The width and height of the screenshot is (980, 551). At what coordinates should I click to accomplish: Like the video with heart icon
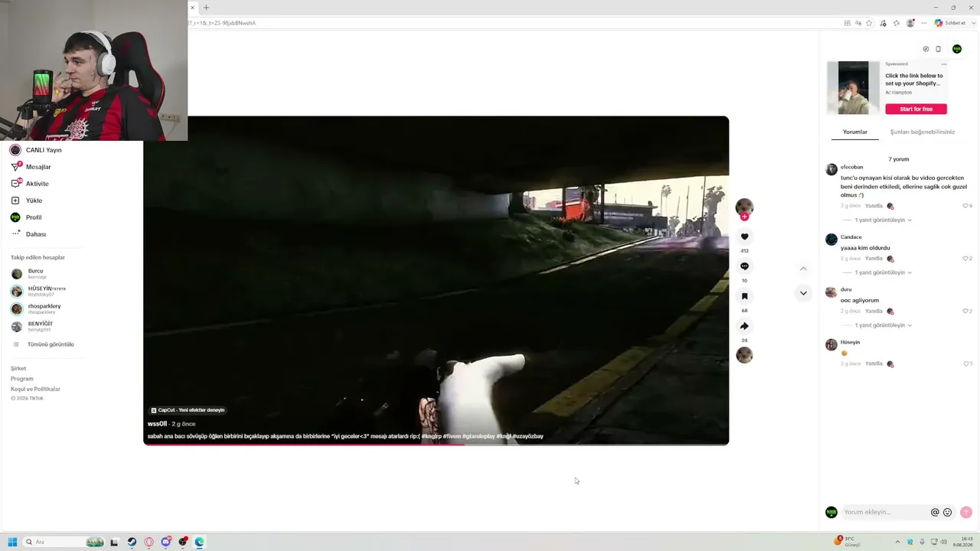click(744, 236)
